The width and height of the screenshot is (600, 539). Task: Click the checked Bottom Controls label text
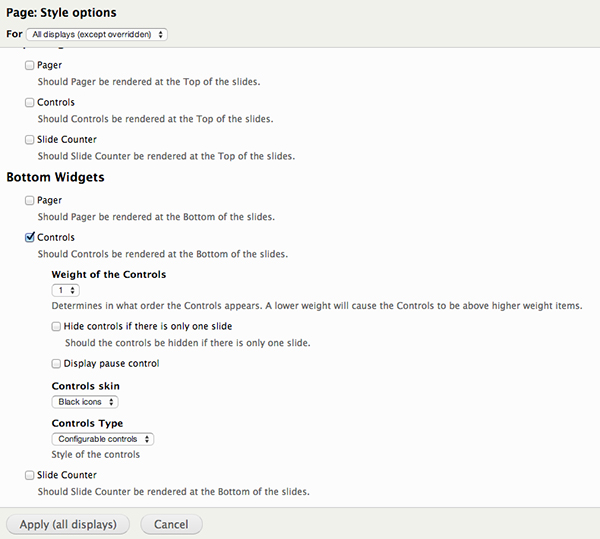tap(56, 238)
